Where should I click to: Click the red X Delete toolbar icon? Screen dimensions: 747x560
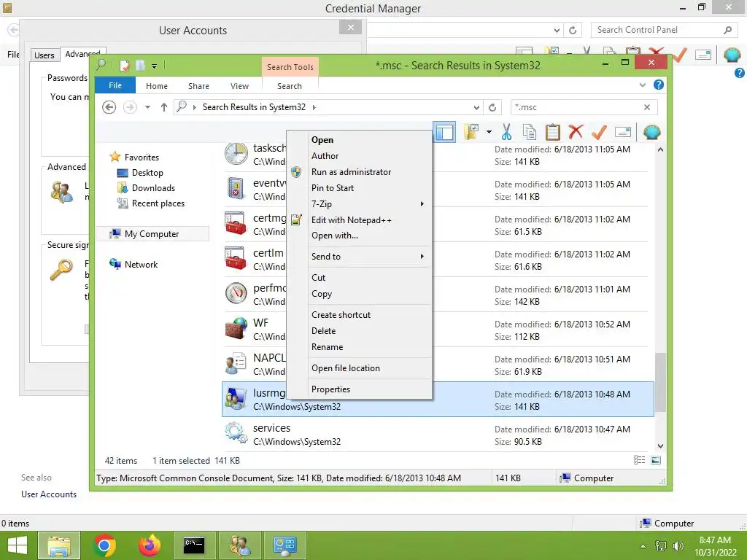[x=576, y=132]
